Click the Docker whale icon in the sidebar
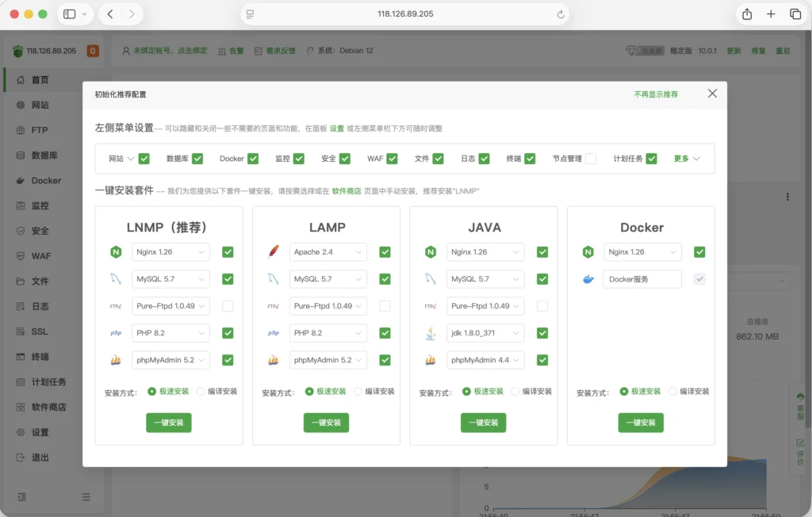The image size is (812, 517). [21, 180]
